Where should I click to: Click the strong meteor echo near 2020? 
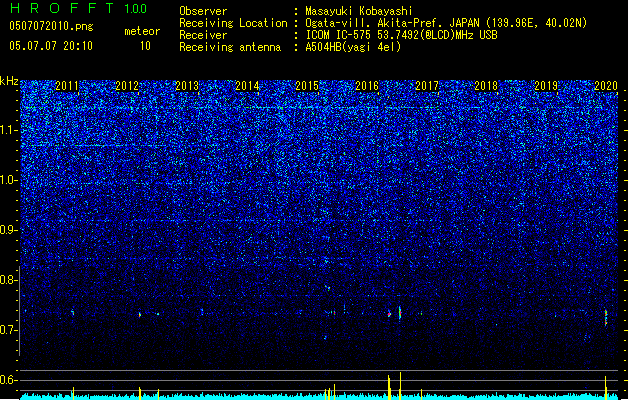[606, 317]
